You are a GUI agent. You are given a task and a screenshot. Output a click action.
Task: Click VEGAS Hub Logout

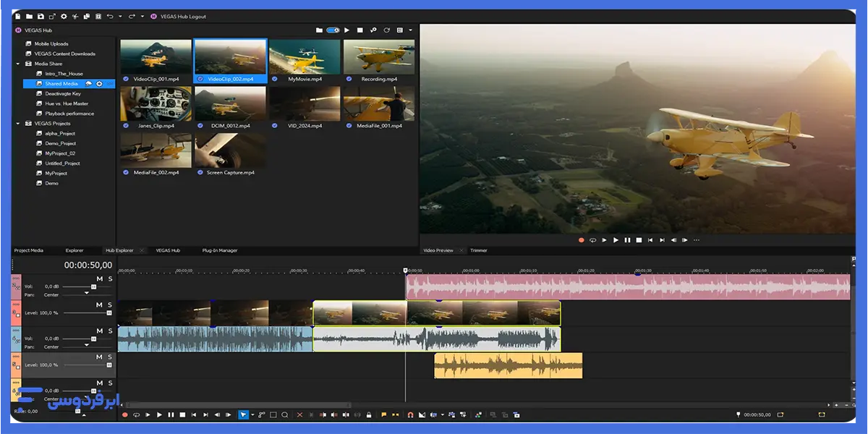(x=182, y=16)
